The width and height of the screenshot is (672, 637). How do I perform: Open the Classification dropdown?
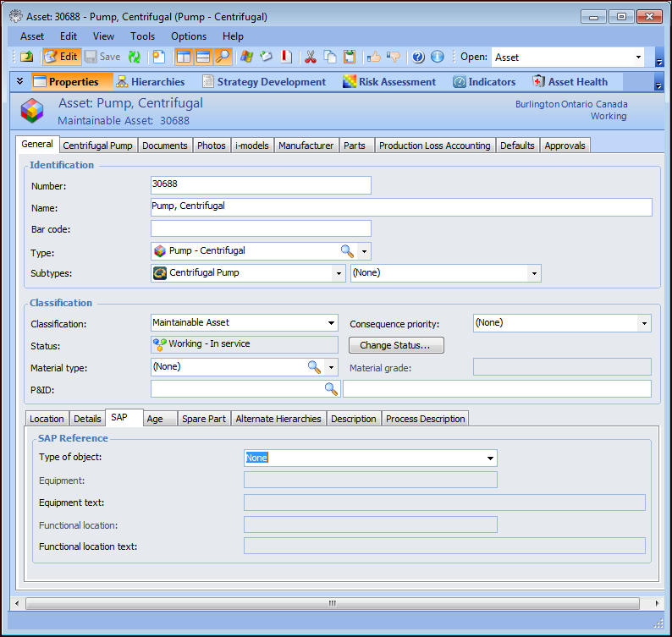pos(331,323)
